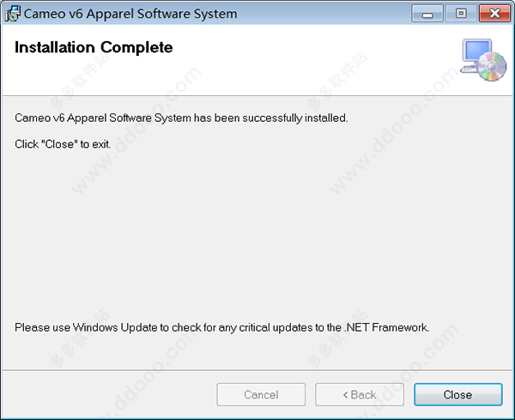
Task: Open the installer icon menu in title bar
Action: pos(12,14)
